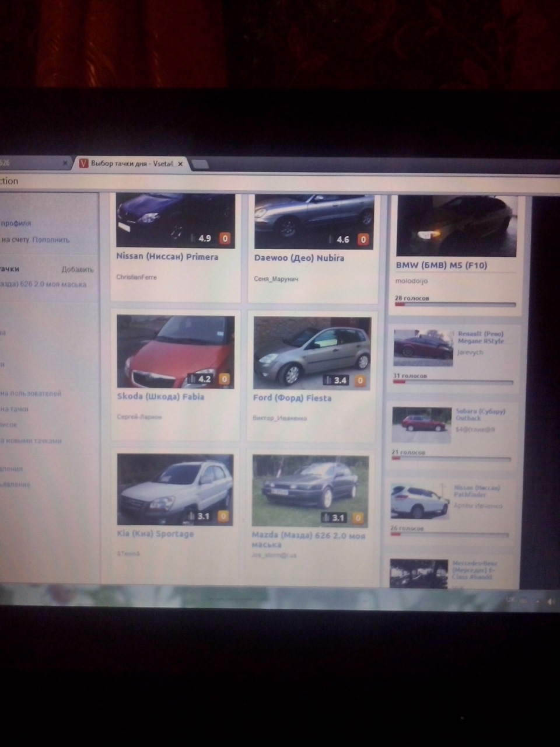Click the 3.1 rating badge on Mazda 626
Screen dimensions: 560x747
click(x=334, y=518)
